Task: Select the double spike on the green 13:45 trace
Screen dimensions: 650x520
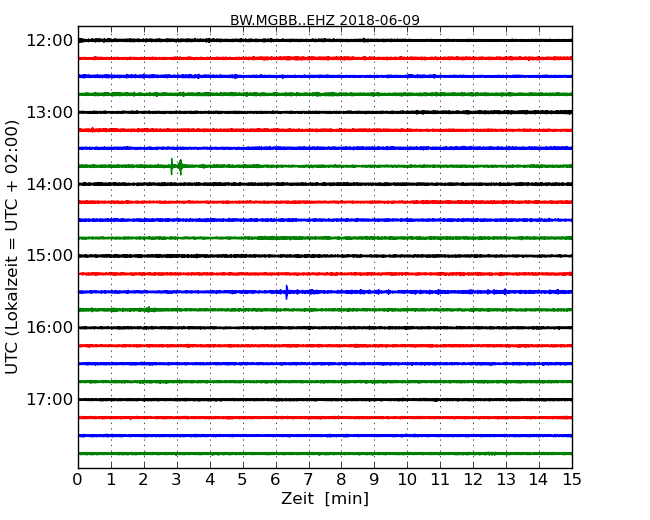Action: pyautogui.click(x=176, y=167)
